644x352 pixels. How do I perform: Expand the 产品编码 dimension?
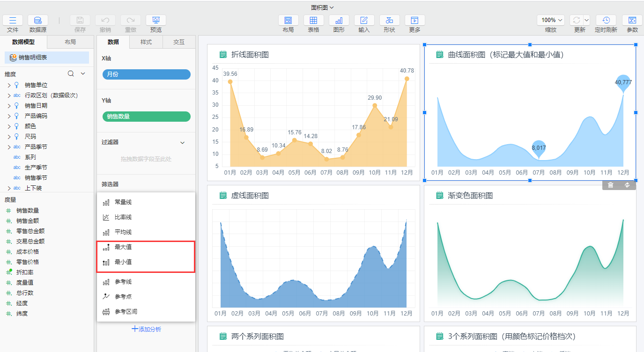(9, 116)
